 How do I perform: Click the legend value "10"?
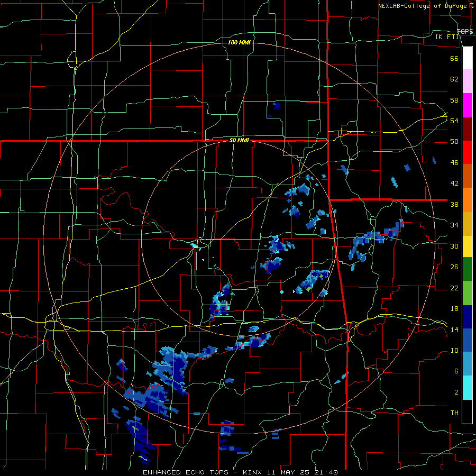coord(454,350)
